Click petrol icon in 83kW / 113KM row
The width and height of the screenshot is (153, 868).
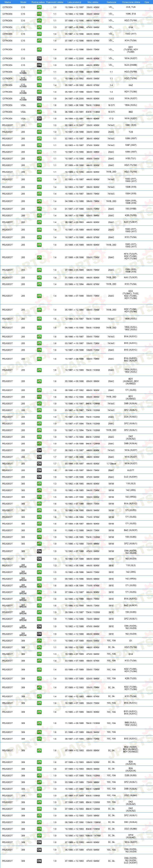point(39,112)
